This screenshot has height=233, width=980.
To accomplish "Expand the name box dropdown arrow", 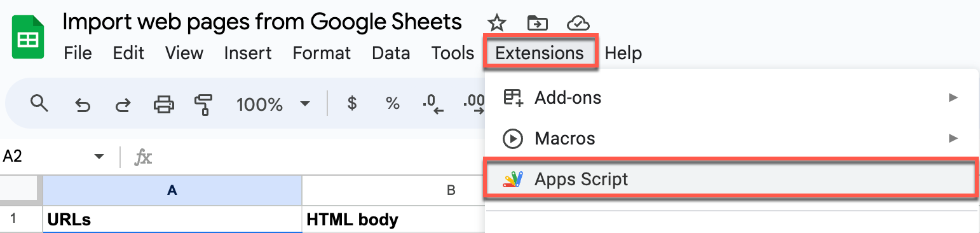I will [x=99, y=157].
